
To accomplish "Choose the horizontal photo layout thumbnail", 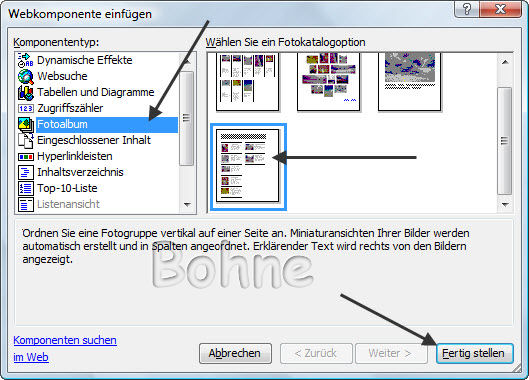I will (247, 82).
